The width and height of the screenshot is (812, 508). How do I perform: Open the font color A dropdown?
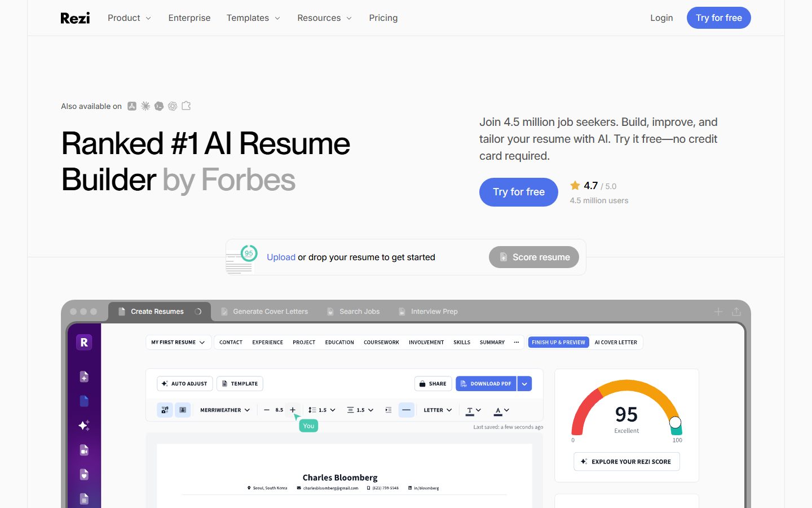pos(502,410)
